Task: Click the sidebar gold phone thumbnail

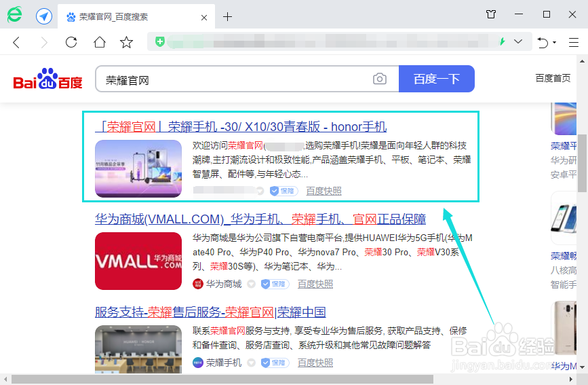Action: (564, 327)
